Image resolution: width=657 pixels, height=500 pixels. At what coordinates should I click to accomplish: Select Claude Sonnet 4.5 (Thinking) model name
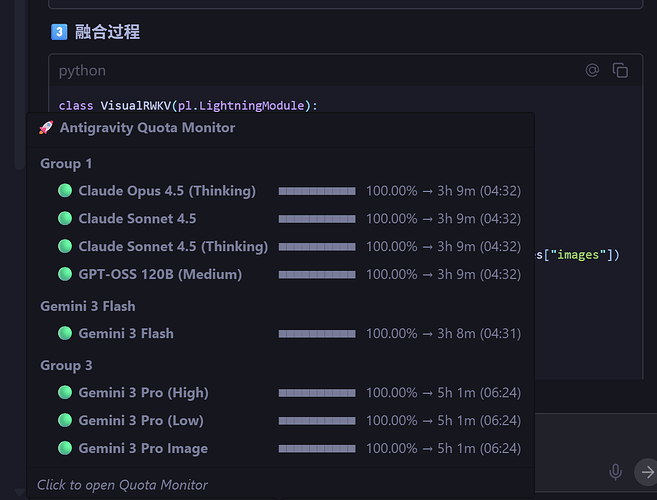(173, 246)
